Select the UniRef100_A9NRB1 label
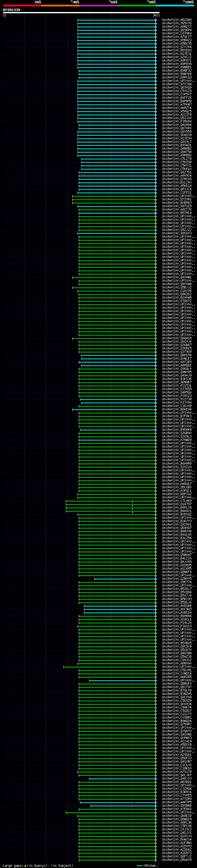 point(177,67)
